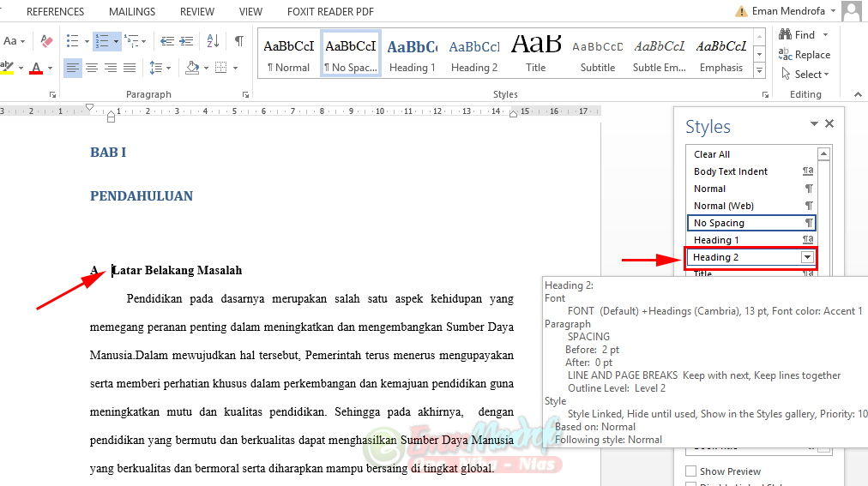
Task: Apply the Heading 1 gallery style
Action: [413, 54]
